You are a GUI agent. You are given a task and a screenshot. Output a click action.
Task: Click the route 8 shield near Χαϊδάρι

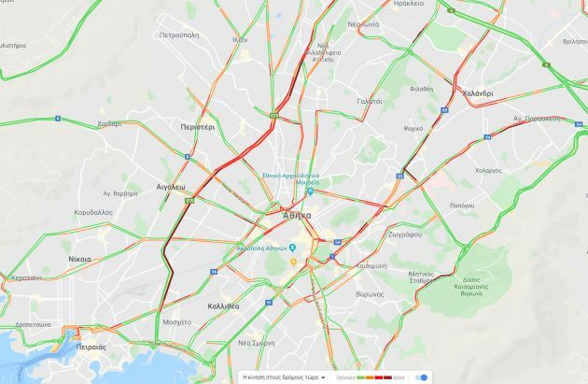57,119
